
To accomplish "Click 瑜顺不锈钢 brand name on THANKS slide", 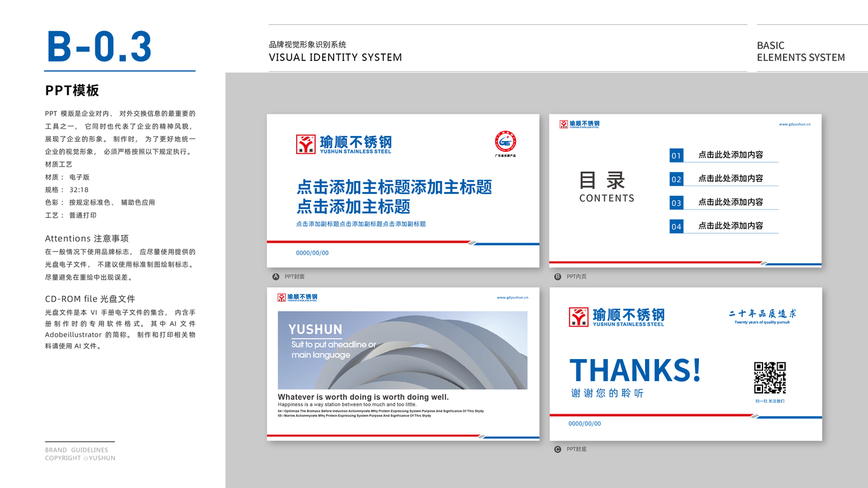I will point(628,315).
